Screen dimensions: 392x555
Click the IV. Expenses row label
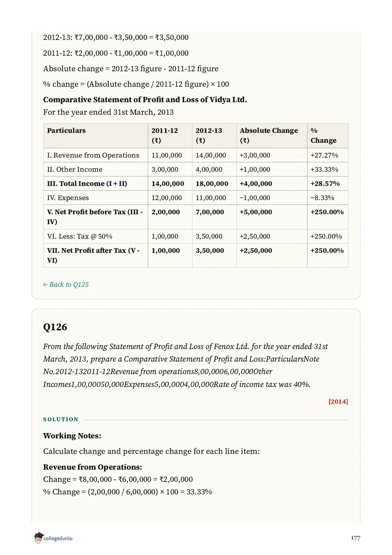[x=68, y=198]
